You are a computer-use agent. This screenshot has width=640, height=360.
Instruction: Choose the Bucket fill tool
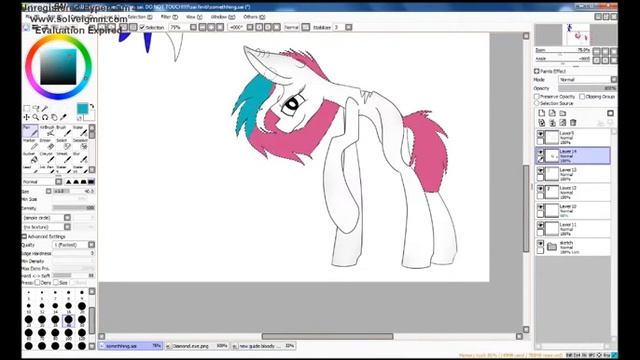coord(30,158)
